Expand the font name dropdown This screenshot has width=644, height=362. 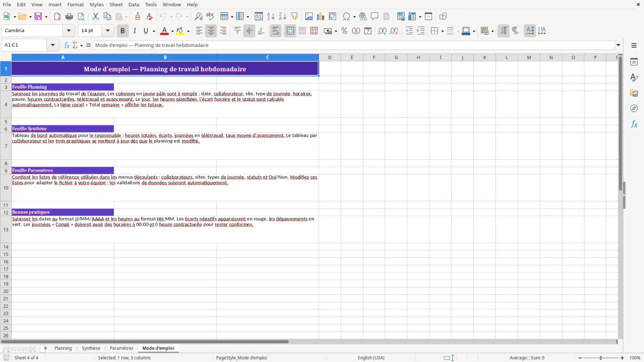coord(69,31)
